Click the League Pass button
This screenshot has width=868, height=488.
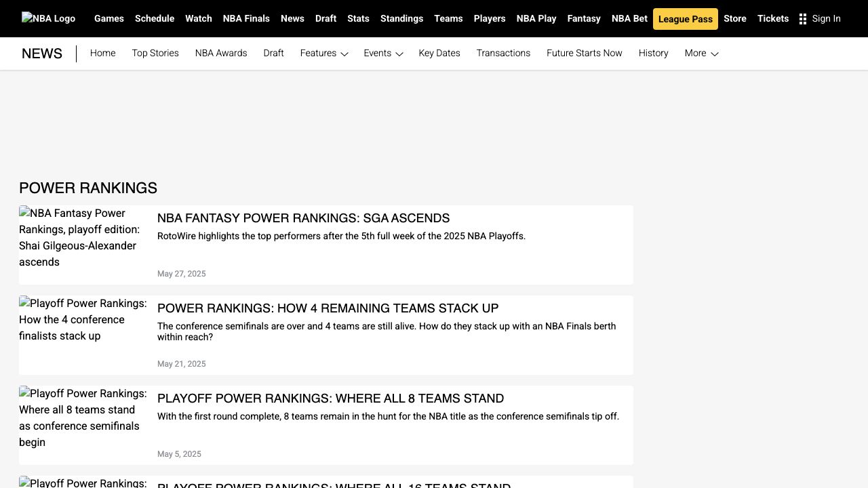pyautogui.click(x=685, y=19)
